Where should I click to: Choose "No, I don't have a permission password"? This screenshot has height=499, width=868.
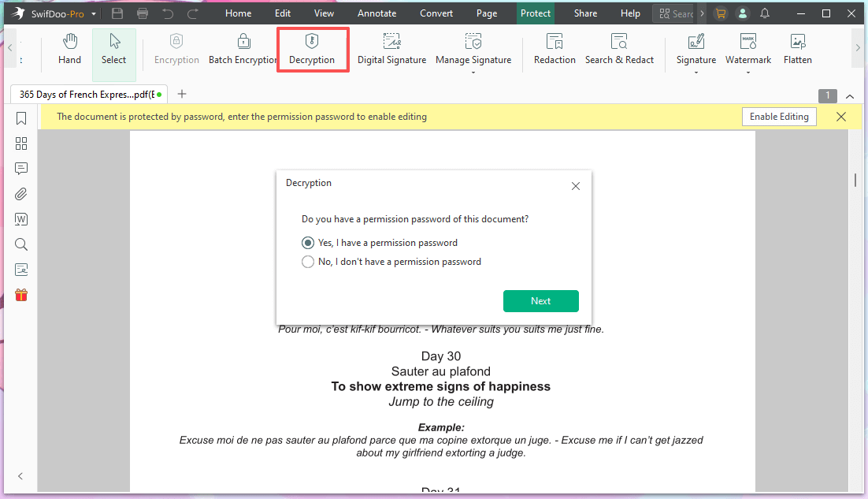pyautogui.click(x=307, y=261)
